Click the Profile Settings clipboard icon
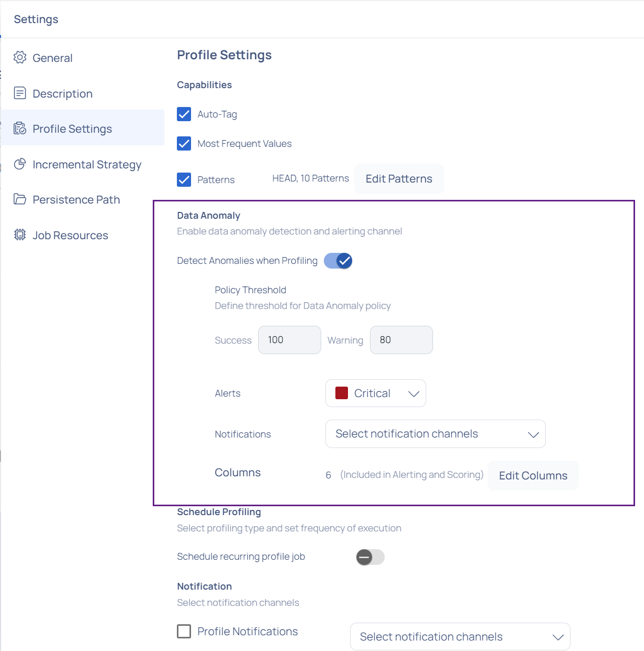This screenshot has width=644, height=651. pos(20,129)
